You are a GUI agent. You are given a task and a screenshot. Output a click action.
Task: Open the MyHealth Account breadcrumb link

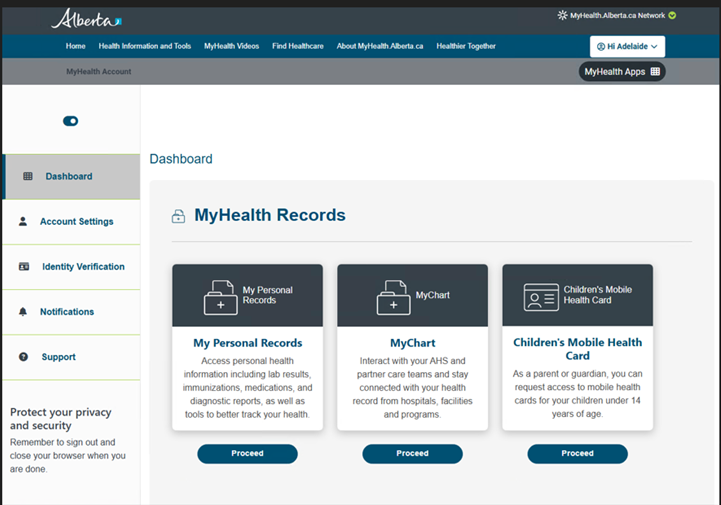(98, 72)
